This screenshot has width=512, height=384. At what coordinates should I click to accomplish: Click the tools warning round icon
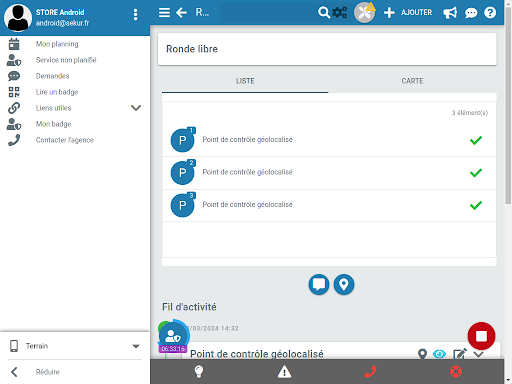coord(364,13)
